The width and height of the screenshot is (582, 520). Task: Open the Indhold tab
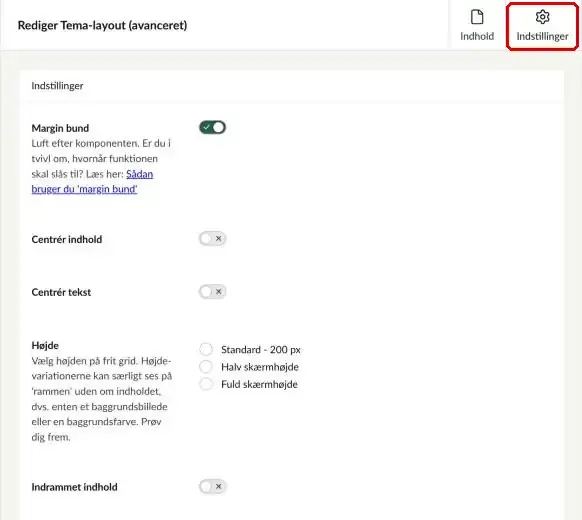coord(477,25)
